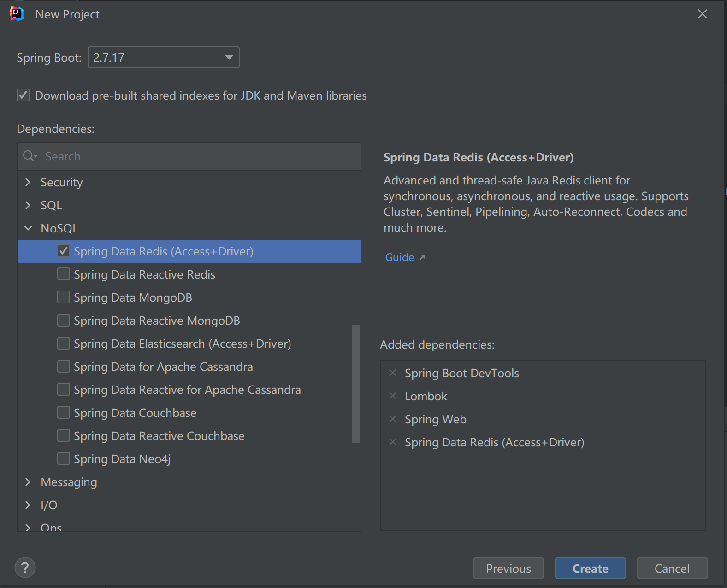
Task: Click the dependencies Search field
Action: 189,156
